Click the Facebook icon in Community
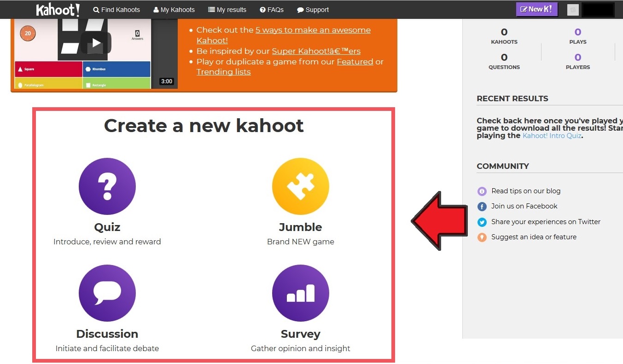 (482, 207)
